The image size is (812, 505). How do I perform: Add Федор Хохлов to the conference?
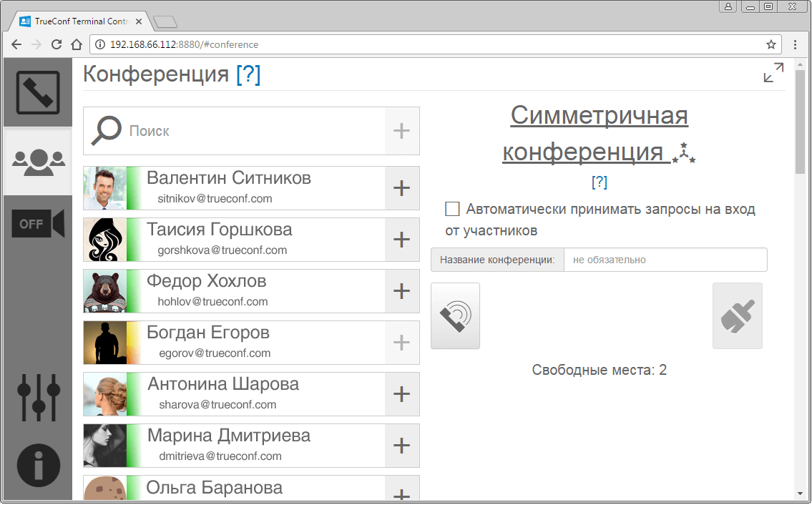pos(402,291)
